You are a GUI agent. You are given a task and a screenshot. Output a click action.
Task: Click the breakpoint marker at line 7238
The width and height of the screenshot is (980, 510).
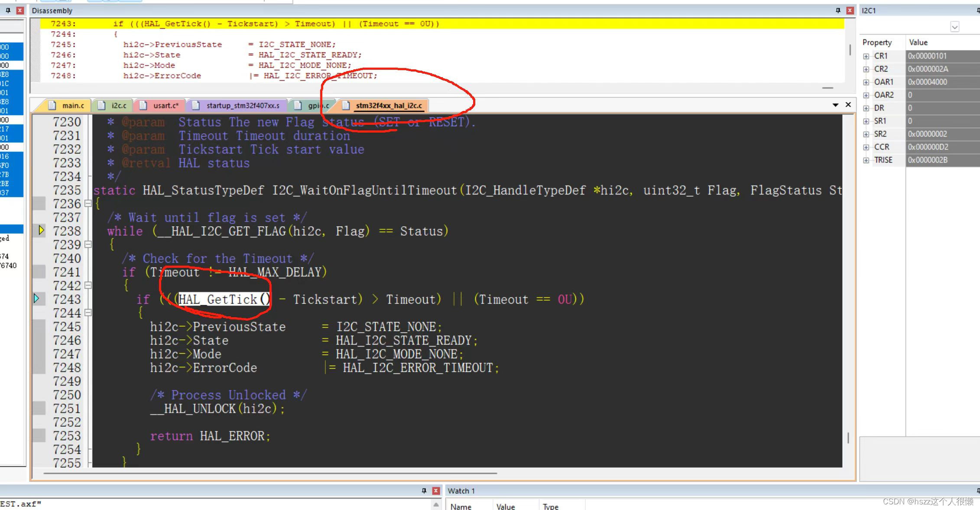[40, 231]
